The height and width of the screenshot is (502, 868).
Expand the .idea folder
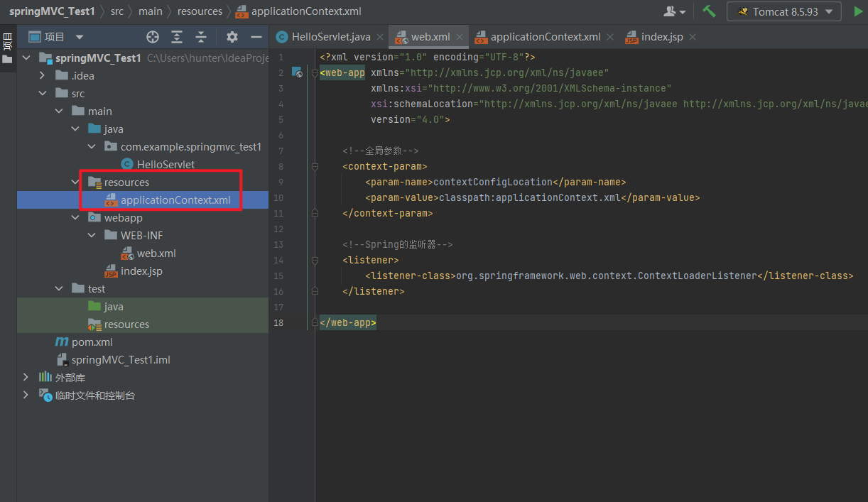coord(43,76)
